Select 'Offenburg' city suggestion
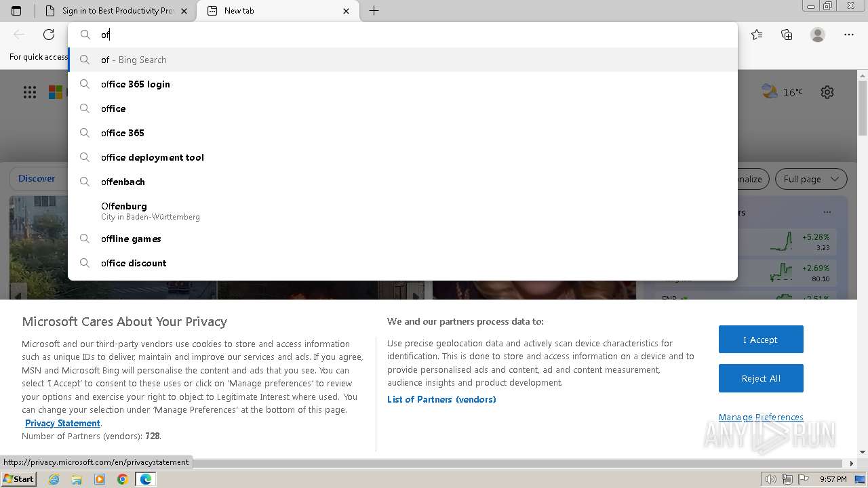 [403, 211]
